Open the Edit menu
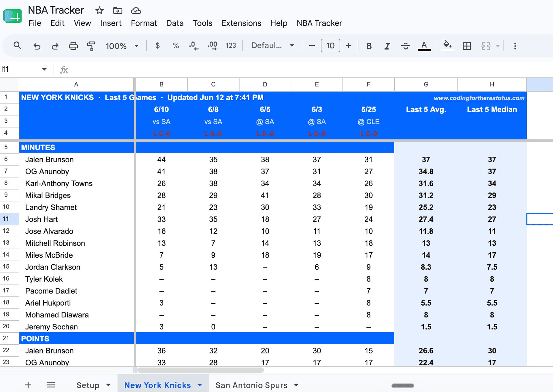The height and width of the screenshot is (392, 553). (x=57, y=23)
